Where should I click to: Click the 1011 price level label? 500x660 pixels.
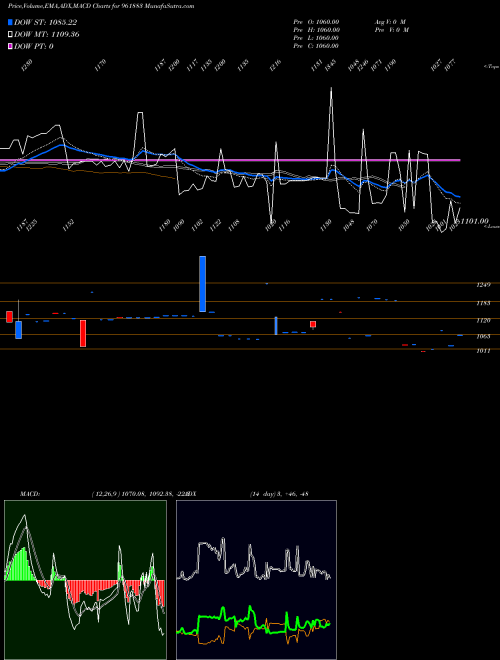pos(483,350)
